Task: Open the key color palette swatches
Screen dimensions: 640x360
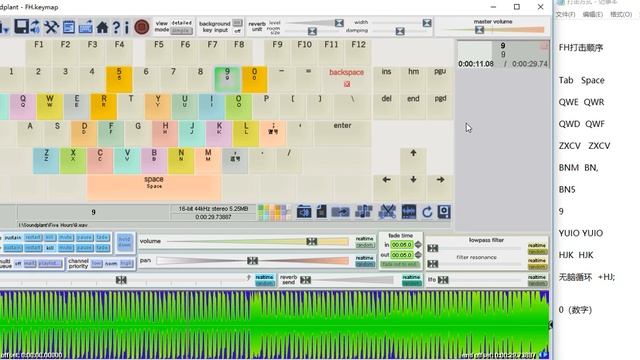Action: [x=275, y=212]
